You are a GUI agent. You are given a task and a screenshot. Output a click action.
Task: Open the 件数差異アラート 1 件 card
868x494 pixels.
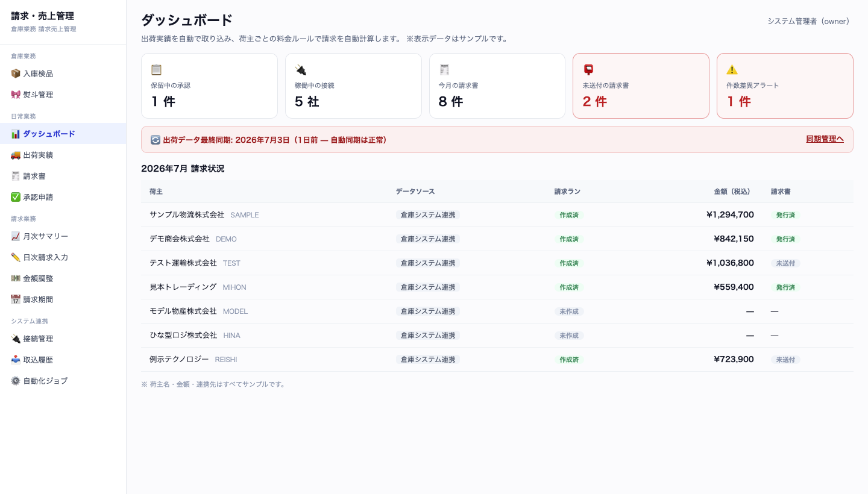[x=785, y=86]
